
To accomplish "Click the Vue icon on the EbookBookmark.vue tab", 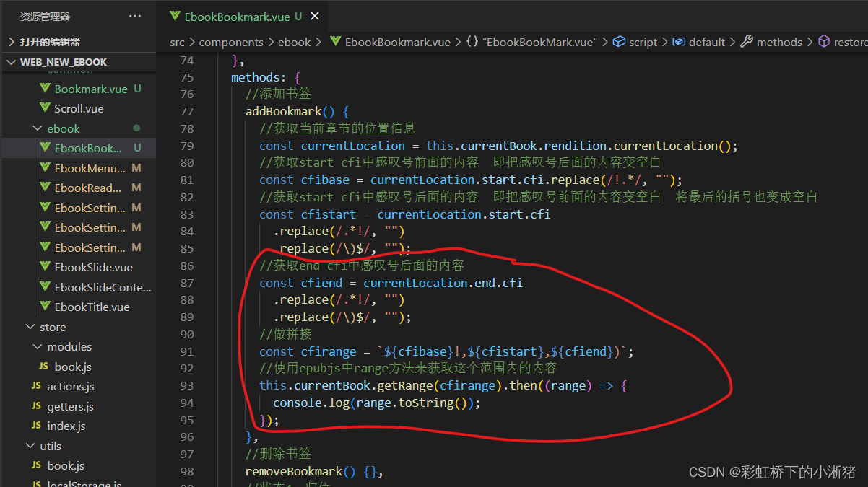I will [x=174, y=16].
